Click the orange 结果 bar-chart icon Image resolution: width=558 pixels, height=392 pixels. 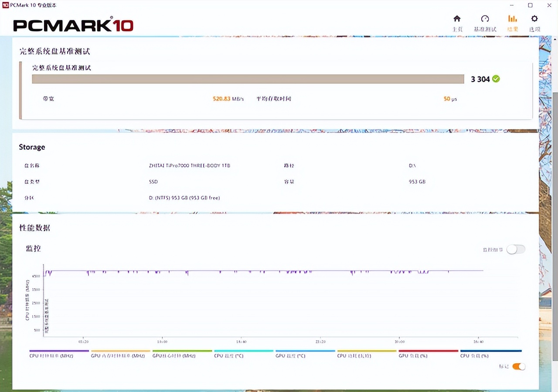click(x=513, y=19)
